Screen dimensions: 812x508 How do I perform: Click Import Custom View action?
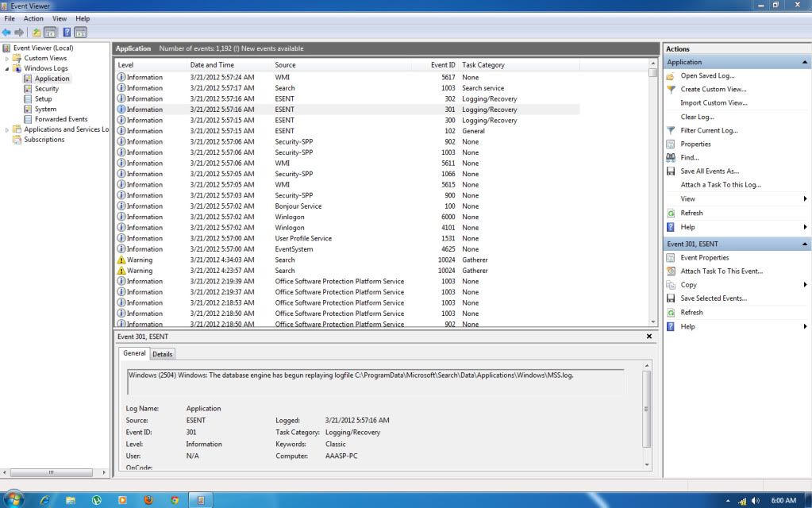click(714, 103)
